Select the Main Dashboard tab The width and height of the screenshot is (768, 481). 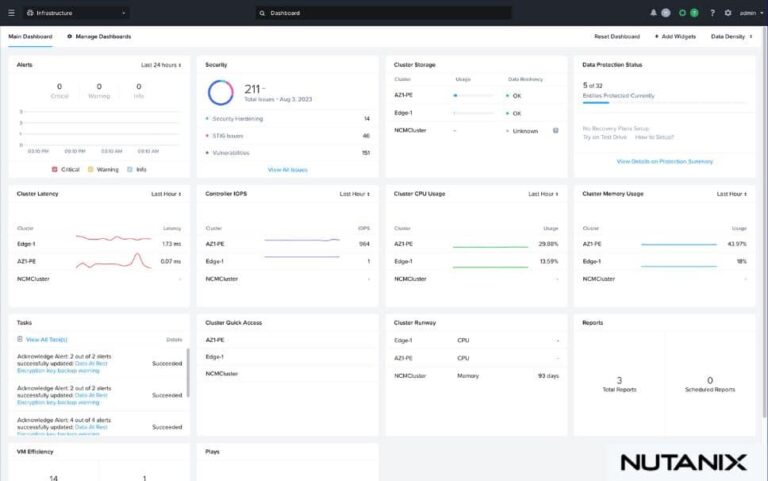point(30,36)
